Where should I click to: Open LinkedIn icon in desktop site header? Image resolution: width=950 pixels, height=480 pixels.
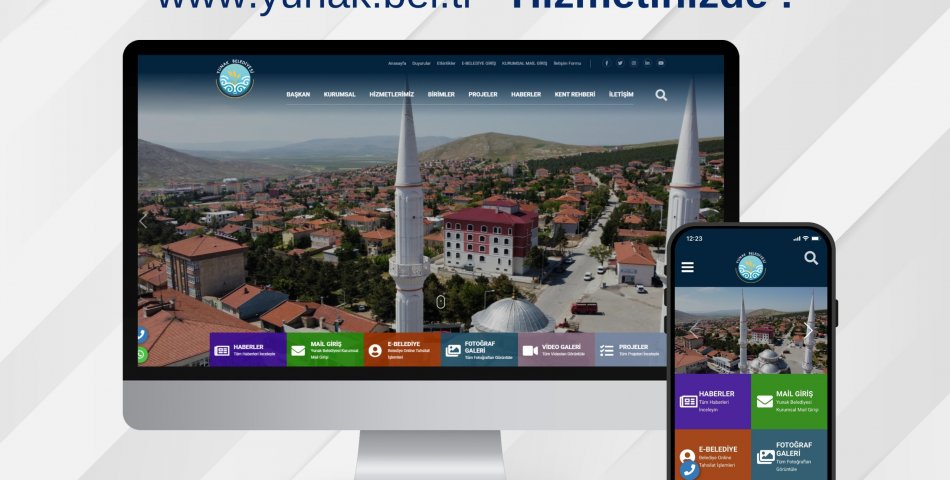647,63
